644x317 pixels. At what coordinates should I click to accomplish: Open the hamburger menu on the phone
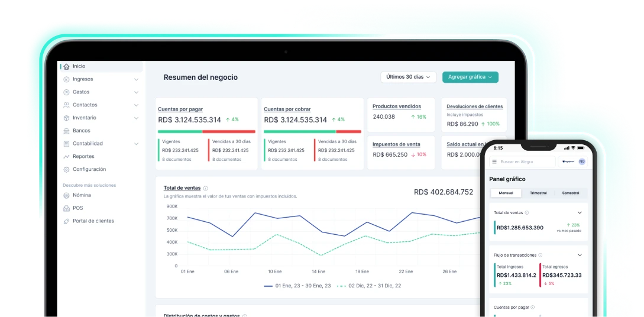(x=494, y=161)
